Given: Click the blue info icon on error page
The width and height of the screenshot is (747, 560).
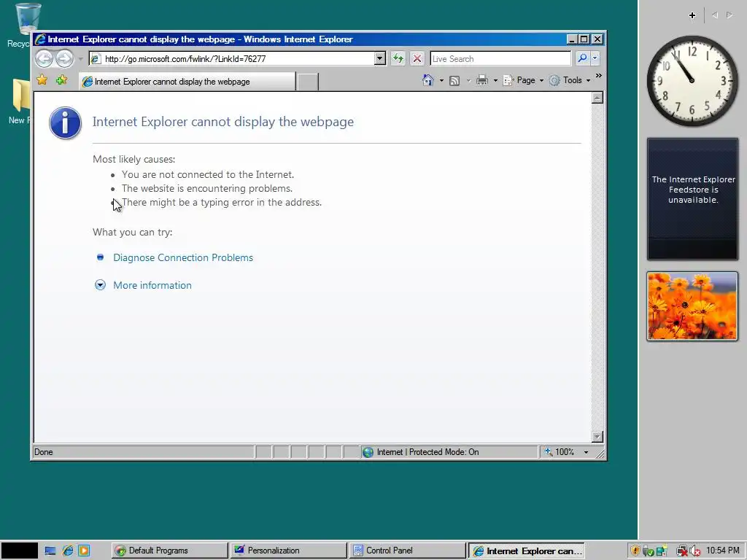Looking at the screenshot, I should (x=65, y=122).
